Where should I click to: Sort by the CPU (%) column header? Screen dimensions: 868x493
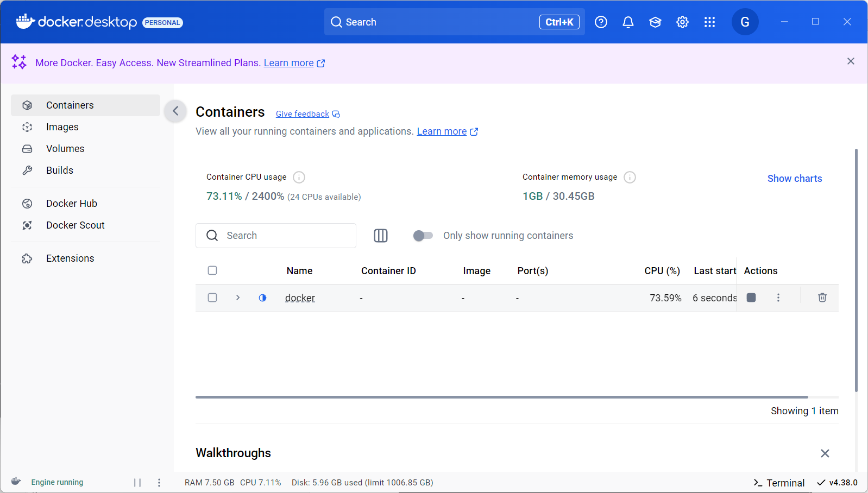click(662, 271)
